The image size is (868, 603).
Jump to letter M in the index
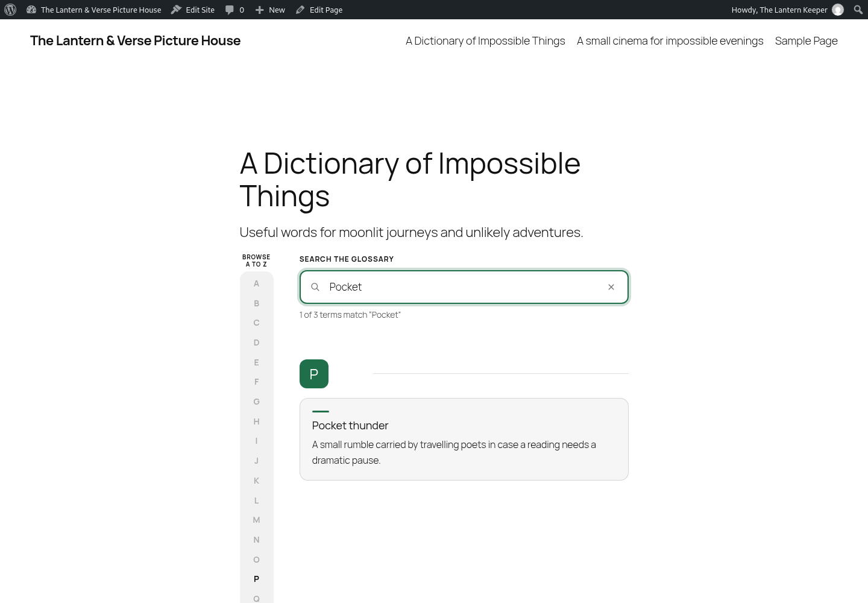(256, 520)
